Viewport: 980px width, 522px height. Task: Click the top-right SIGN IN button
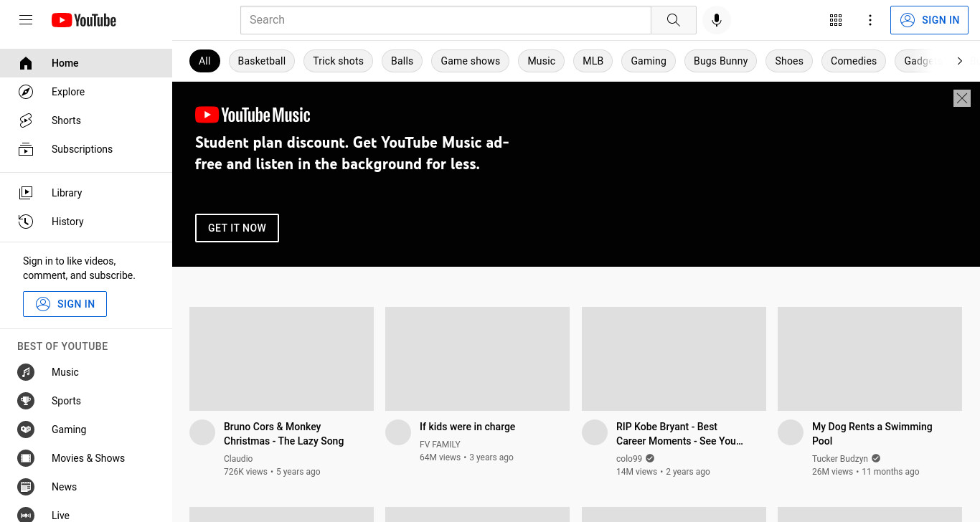click(929, 20)
